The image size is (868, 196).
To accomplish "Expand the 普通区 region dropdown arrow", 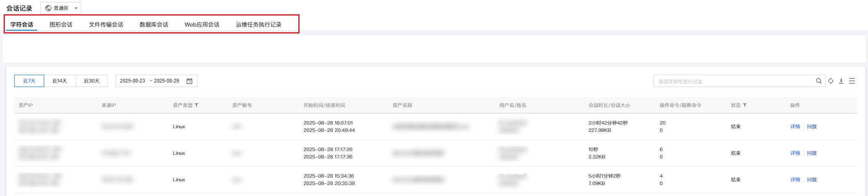I will tap(76, 8).
